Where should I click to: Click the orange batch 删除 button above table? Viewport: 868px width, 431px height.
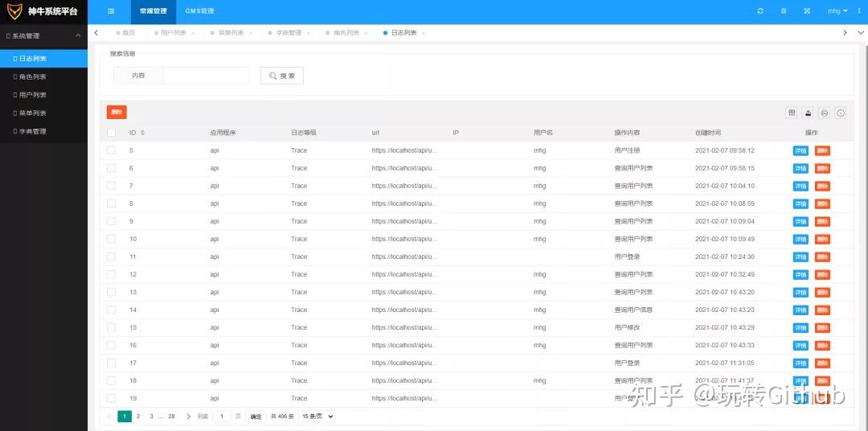pos(117,113)
